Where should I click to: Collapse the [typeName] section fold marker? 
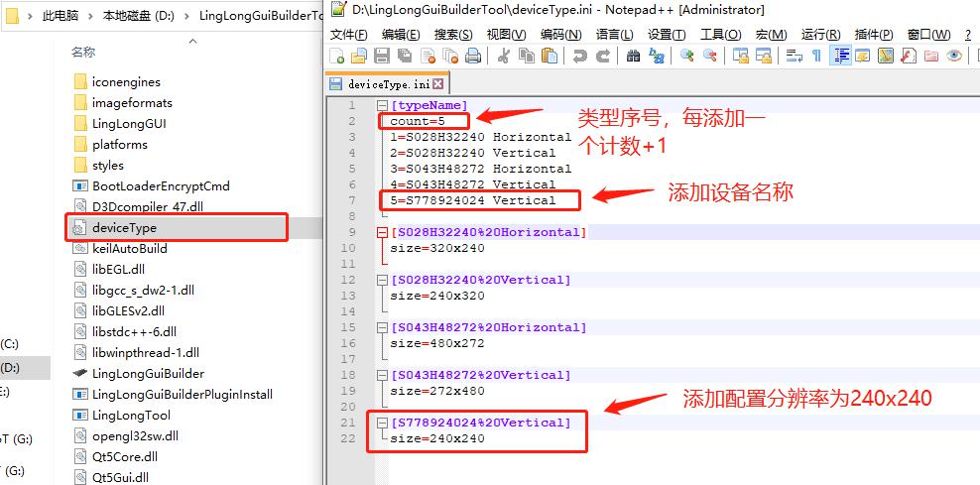(x=382, y=105)
